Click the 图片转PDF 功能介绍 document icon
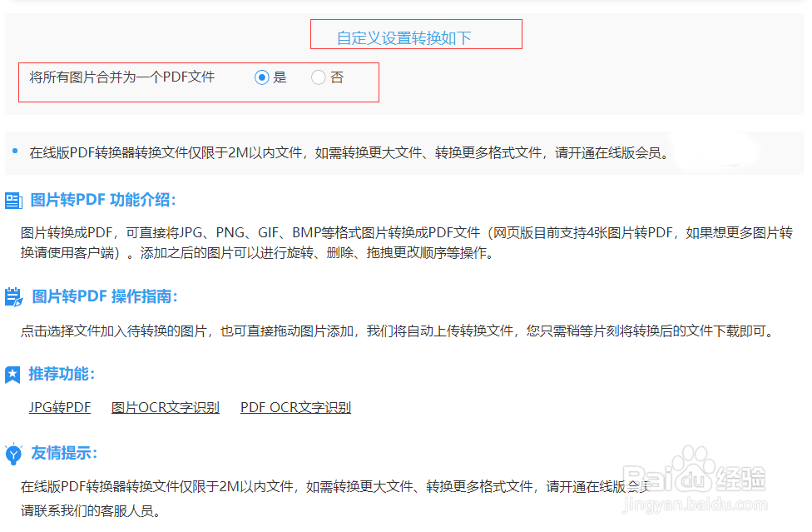 point(13,201)
